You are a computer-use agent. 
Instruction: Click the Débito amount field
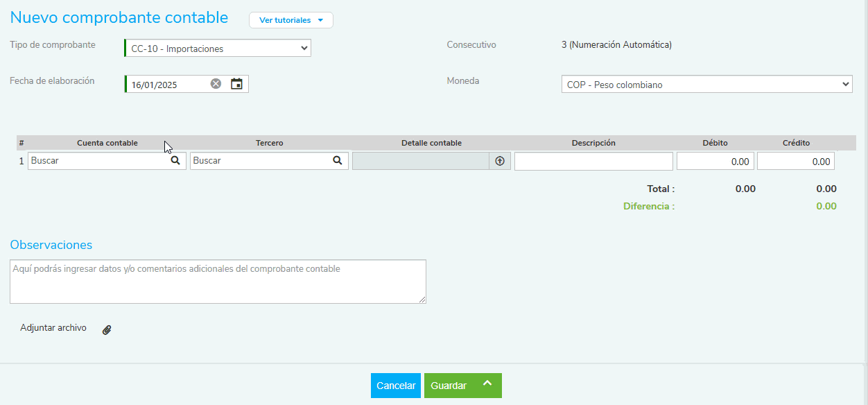715,162
